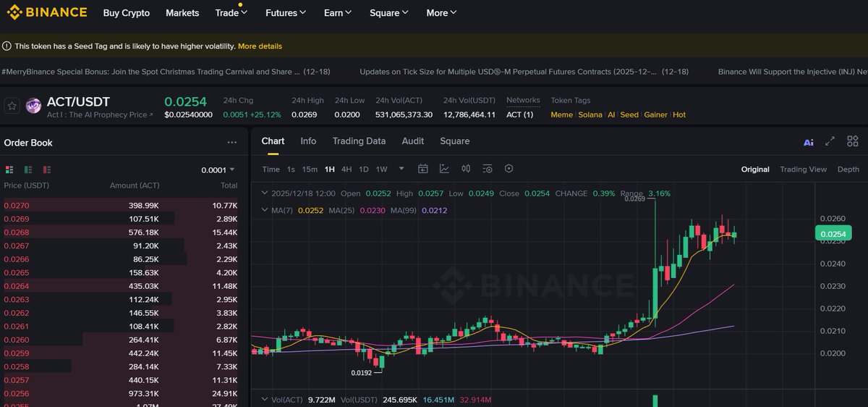Image resolution: width=868 pixels, height=407 pixels.
Task: Switch to the Audit tab
Action: pyautogui.click(x=413, y=141)
